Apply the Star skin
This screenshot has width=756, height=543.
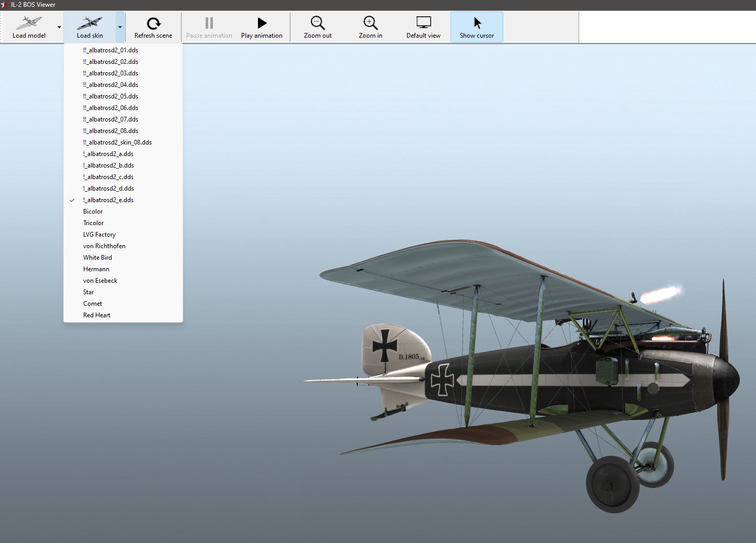pos(123,292)
